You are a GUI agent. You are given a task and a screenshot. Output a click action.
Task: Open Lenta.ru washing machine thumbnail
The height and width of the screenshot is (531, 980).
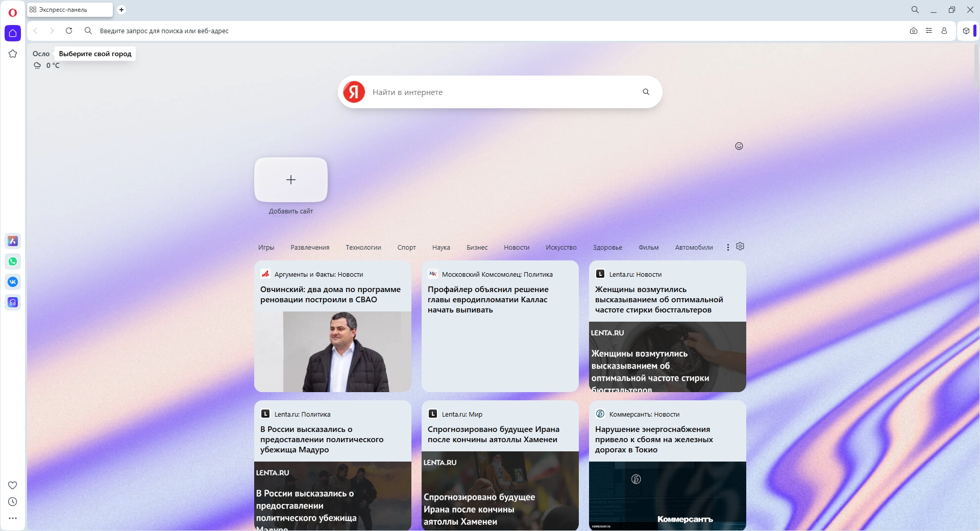[668, 357]
